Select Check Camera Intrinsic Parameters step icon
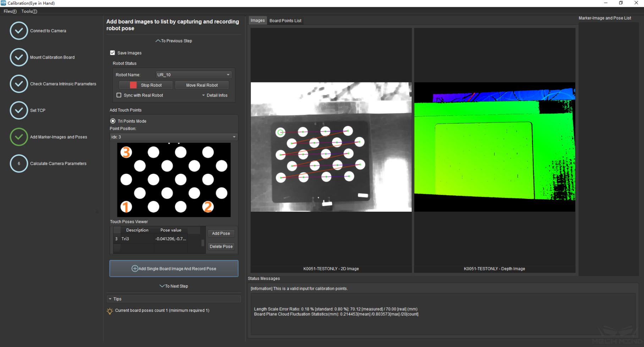This screenshot has height=347, width=644. (x=19, y=84)
